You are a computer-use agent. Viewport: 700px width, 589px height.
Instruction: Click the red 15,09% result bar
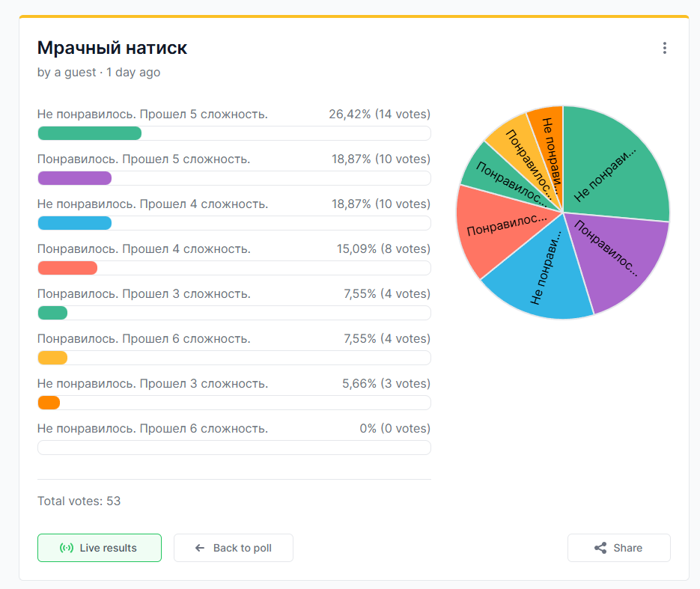pyautogui.click(x=67, y=268)
